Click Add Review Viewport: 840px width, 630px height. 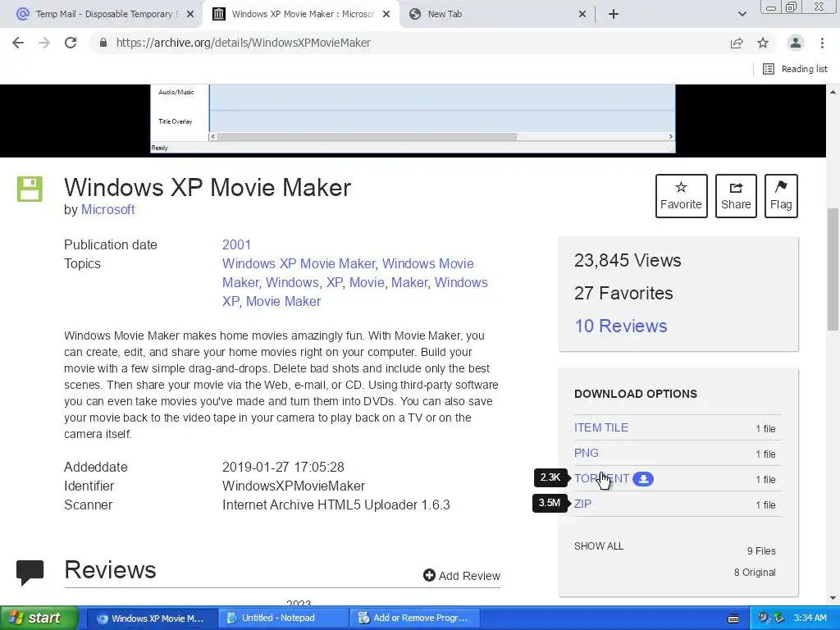461,575
